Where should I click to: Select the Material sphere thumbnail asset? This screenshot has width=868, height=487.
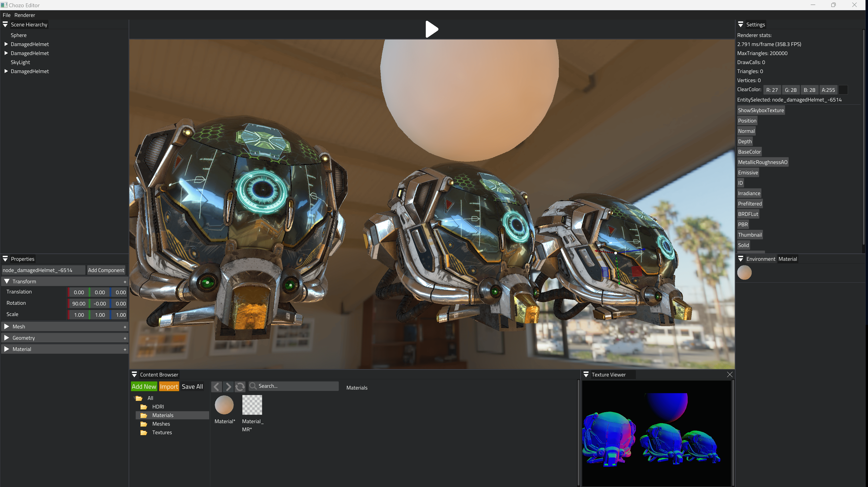click(x=224, y=405)
